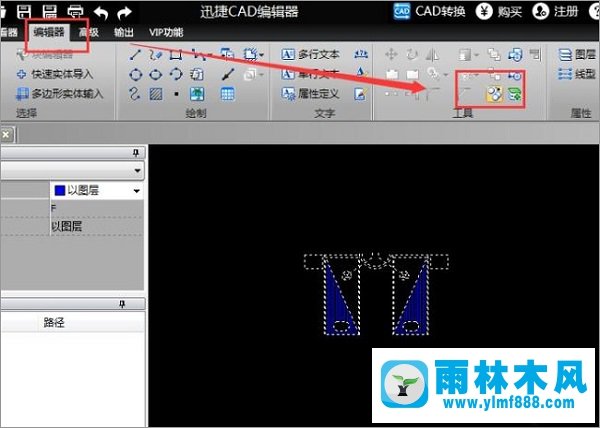The height and width of the screenshot is (428, 600).
Task: Click 快速实体导入
Action: [55, 74]
